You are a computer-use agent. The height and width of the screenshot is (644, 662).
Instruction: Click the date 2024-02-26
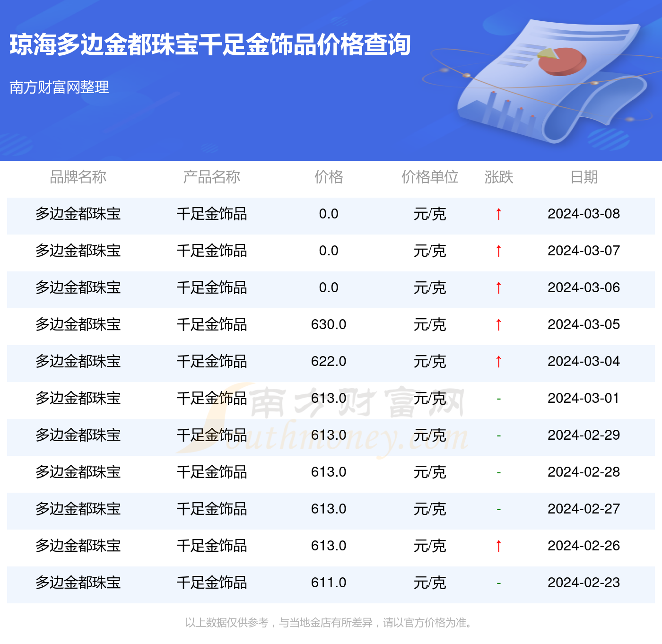pyautogui.click(x=584, y=546)
